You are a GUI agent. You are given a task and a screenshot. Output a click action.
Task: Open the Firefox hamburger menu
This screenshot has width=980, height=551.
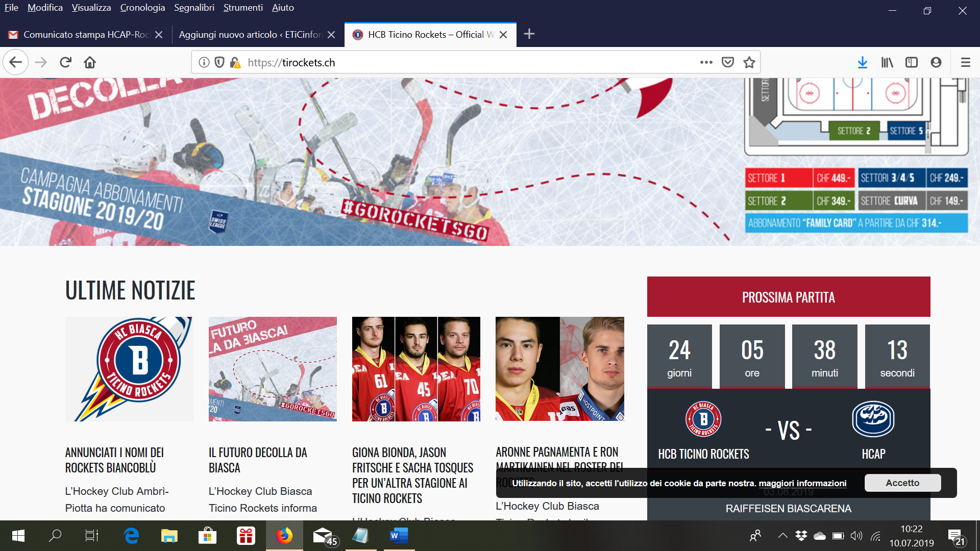(x=965, y=62)
